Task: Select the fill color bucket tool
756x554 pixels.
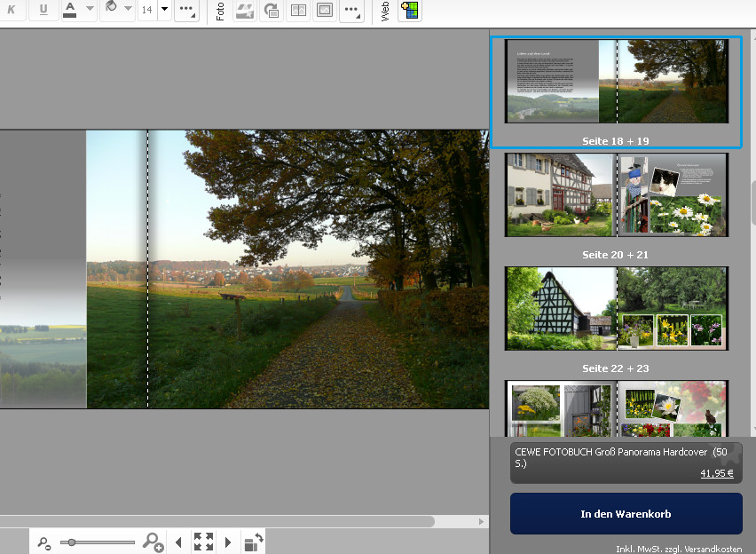Action: [x=111, y=8]
